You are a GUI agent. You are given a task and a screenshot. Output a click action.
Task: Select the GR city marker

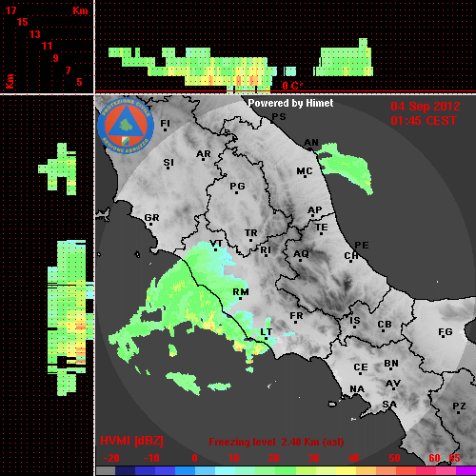[x=151, y=225]
